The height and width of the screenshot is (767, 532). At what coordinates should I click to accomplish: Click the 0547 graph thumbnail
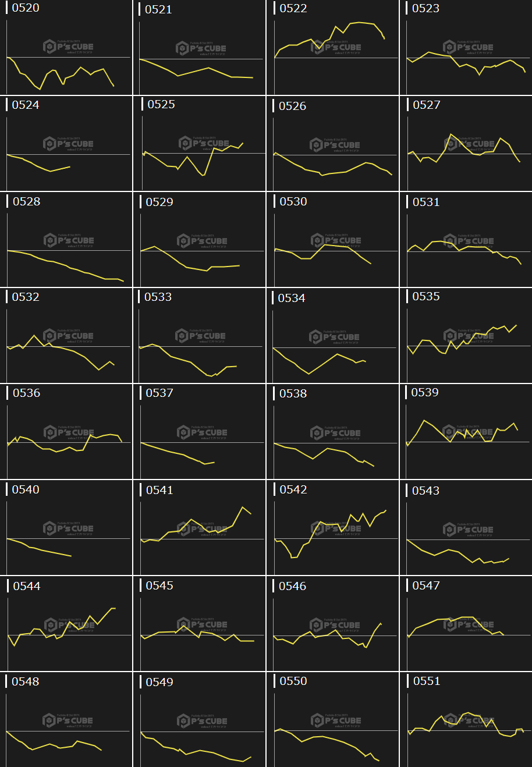pyautogui.click(x=466, y=624)
